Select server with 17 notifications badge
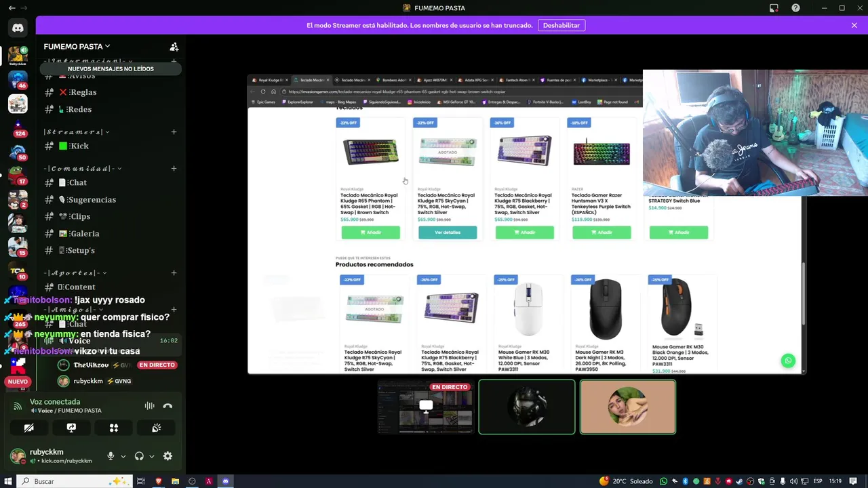The image size is (868, 488). click(18, 175)
